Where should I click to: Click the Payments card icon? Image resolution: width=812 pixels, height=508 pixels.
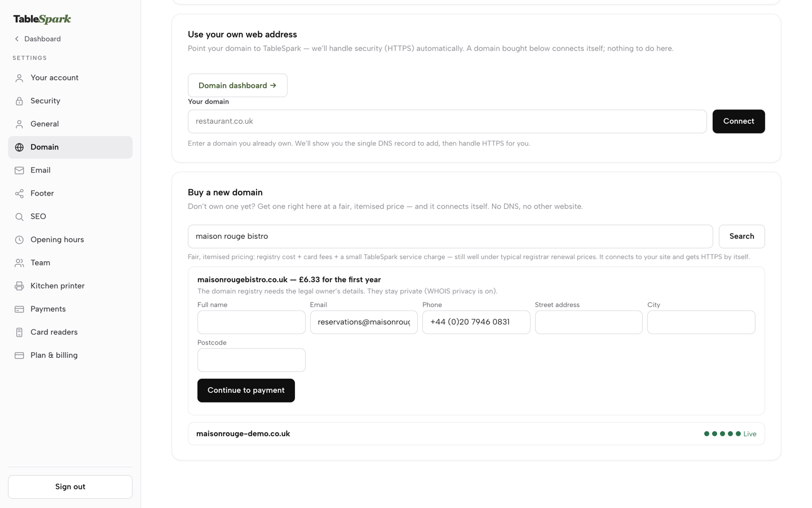(19, 309)
